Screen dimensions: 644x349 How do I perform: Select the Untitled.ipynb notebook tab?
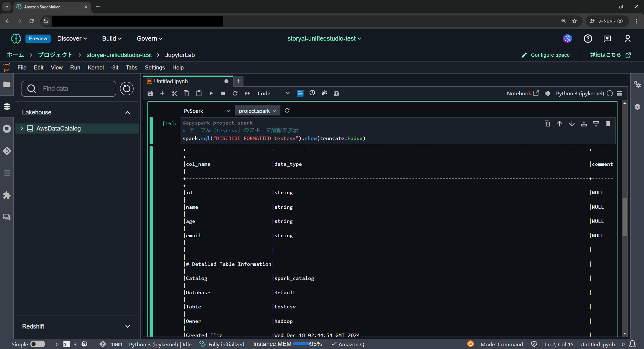(188, 81)
